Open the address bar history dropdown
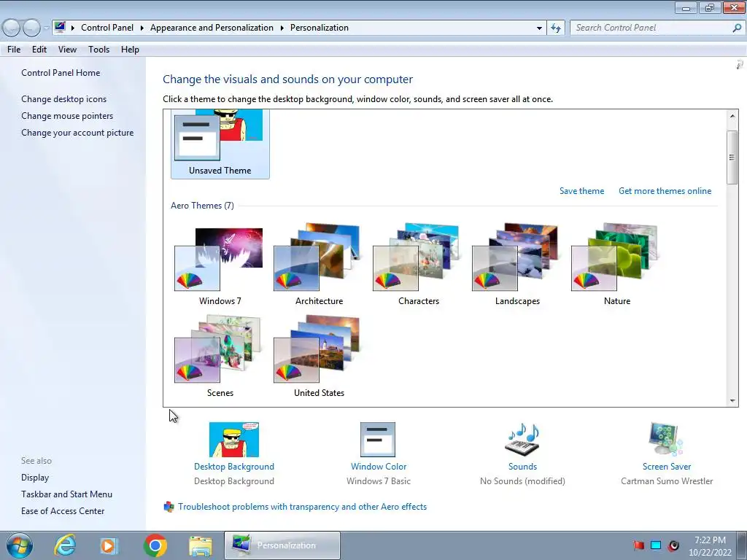 tap(539, 28)
